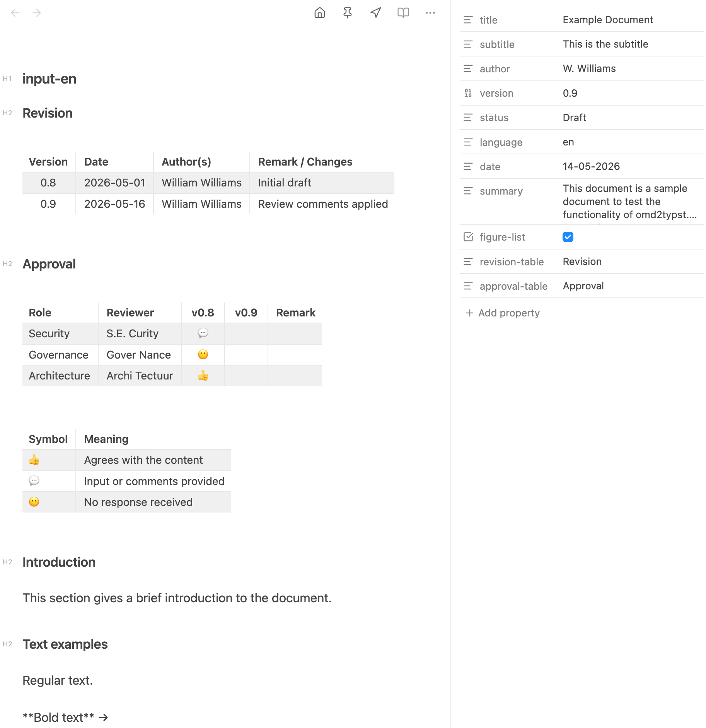Open the three-dot more options menu
706x728 pixels.
(x=430, y=13)
